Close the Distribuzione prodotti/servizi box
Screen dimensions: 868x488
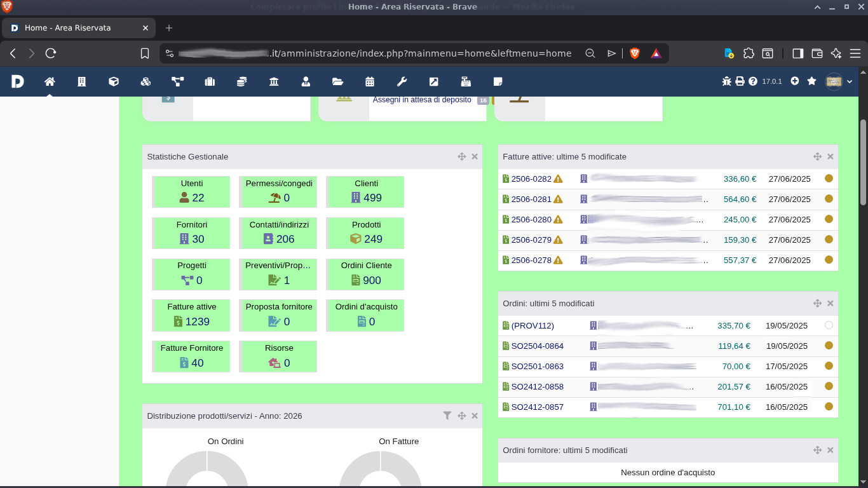pos(475,416)
